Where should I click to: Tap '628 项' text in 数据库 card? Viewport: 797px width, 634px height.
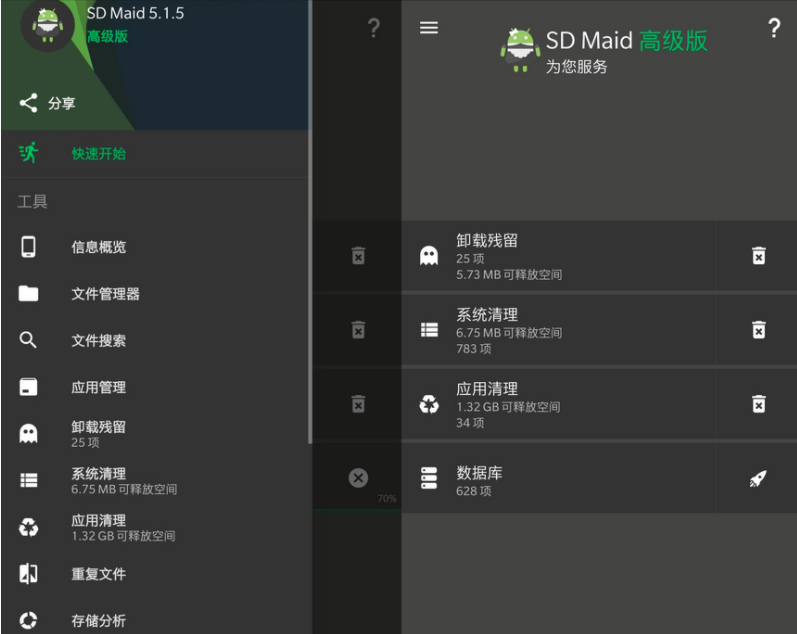coord(473,491)
